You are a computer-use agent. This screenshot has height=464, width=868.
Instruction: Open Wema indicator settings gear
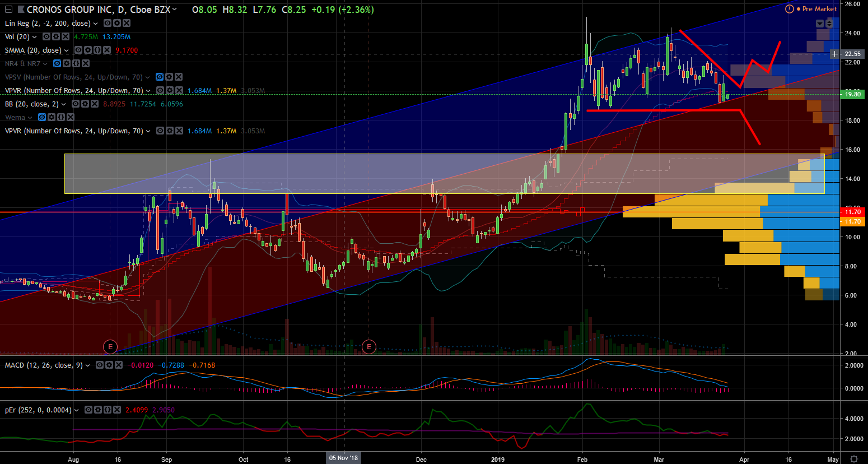52,117
